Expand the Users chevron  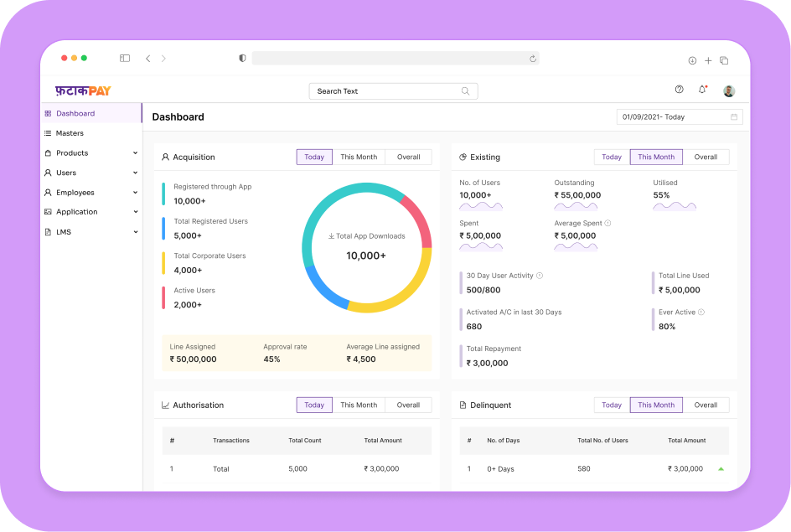(135, 173)
